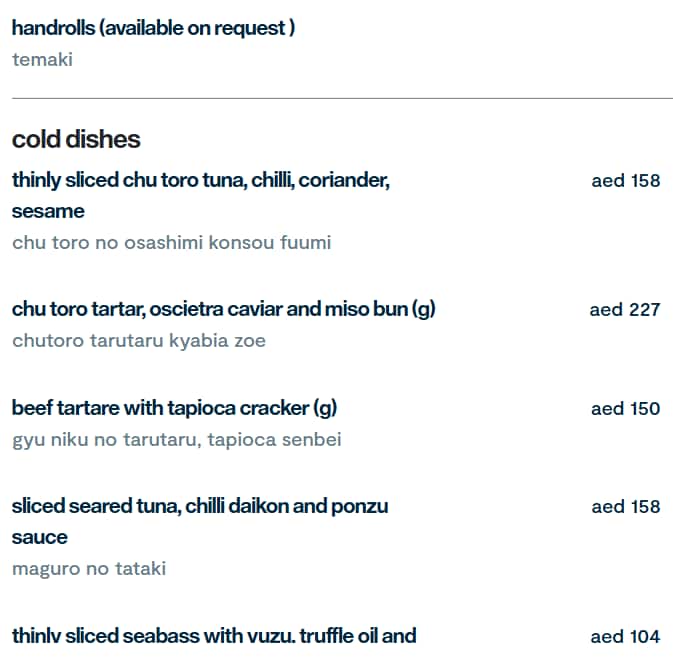The image size is (673, 665).
Task: Select the chu toro no osashimi konsou fuumi text
Action: [171, 243]
